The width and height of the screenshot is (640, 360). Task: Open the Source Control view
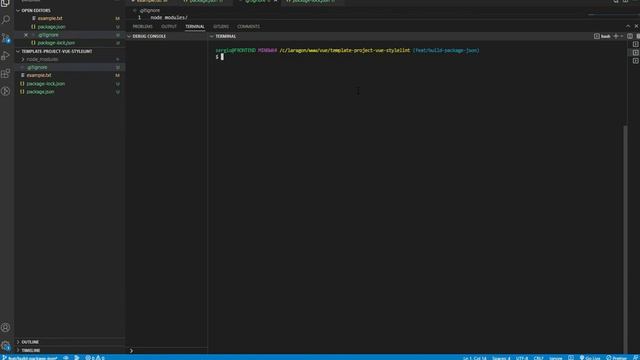click(x=6, y=38)
